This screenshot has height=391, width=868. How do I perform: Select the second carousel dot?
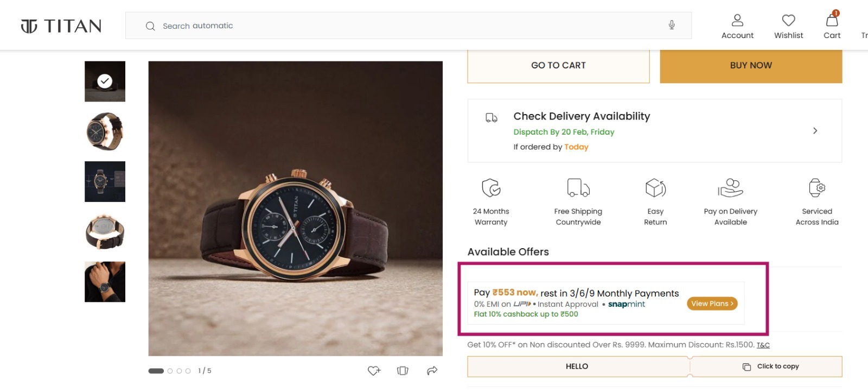click(170, 371)
